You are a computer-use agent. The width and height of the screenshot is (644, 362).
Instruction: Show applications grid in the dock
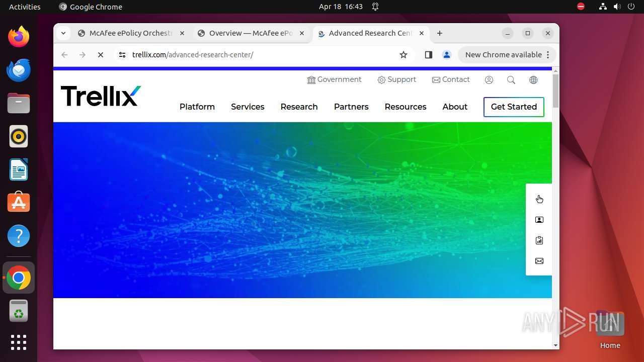coord(19,342)
